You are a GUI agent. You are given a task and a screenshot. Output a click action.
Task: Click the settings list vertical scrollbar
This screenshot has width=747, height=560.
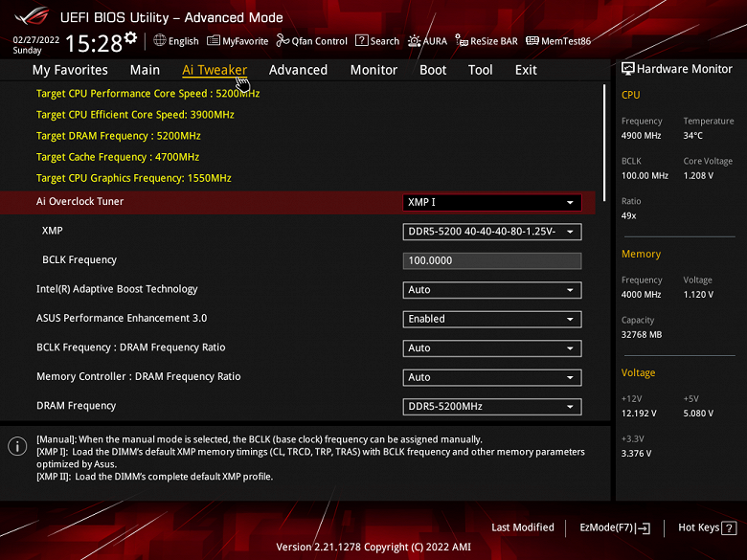pos(604,143)
